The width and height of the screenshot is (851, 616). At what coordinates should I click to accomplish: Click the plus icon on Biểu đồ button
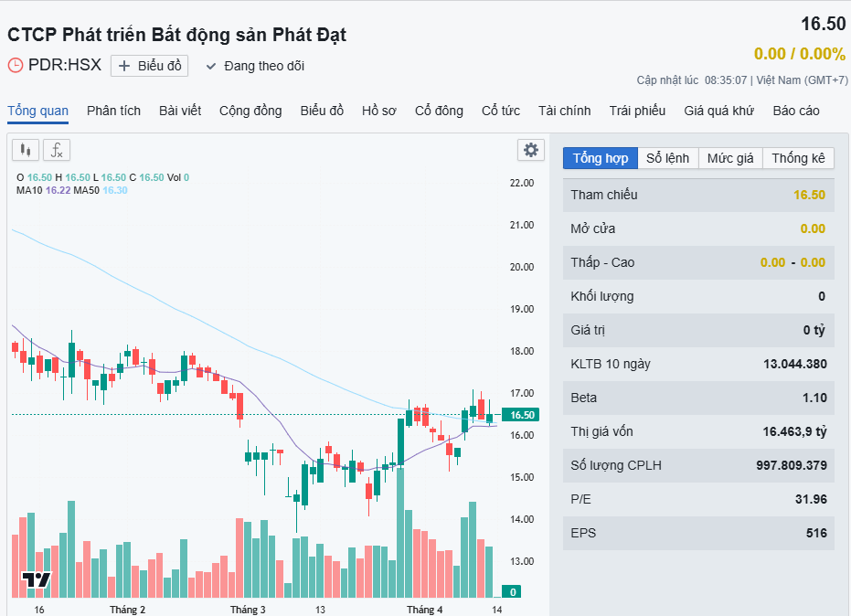(125, 66)
